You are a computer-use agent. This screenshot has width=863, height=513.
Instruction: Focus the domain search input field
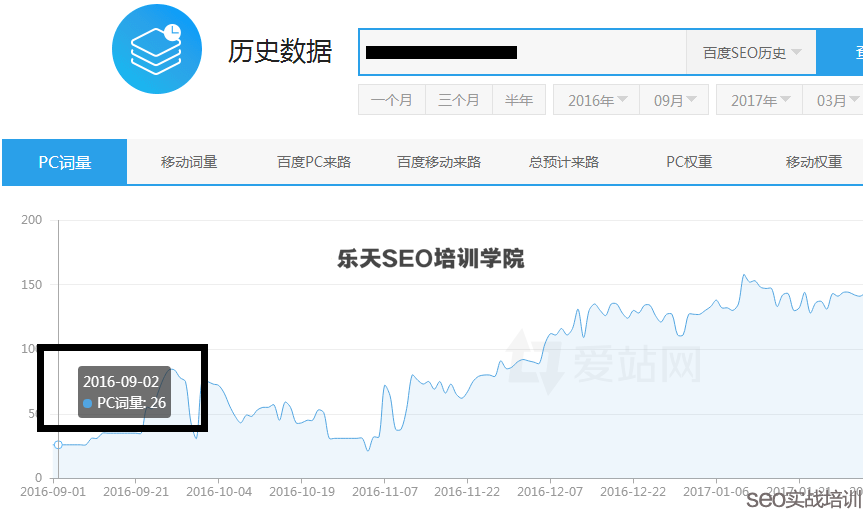[x=522, y=52]
